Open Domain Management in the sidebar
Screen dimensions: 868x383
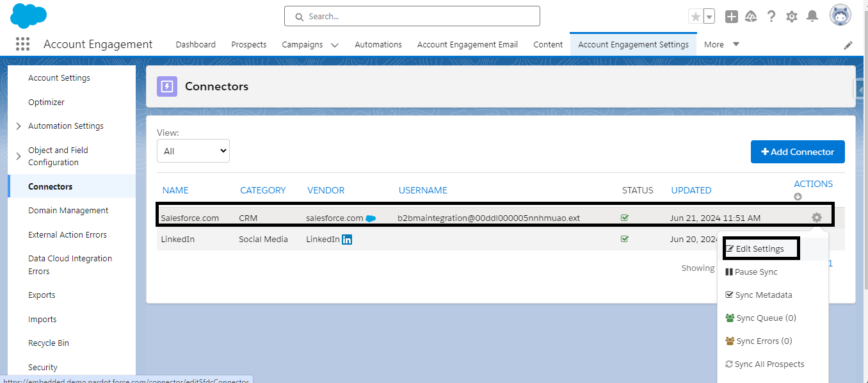(x=68, y=211)
